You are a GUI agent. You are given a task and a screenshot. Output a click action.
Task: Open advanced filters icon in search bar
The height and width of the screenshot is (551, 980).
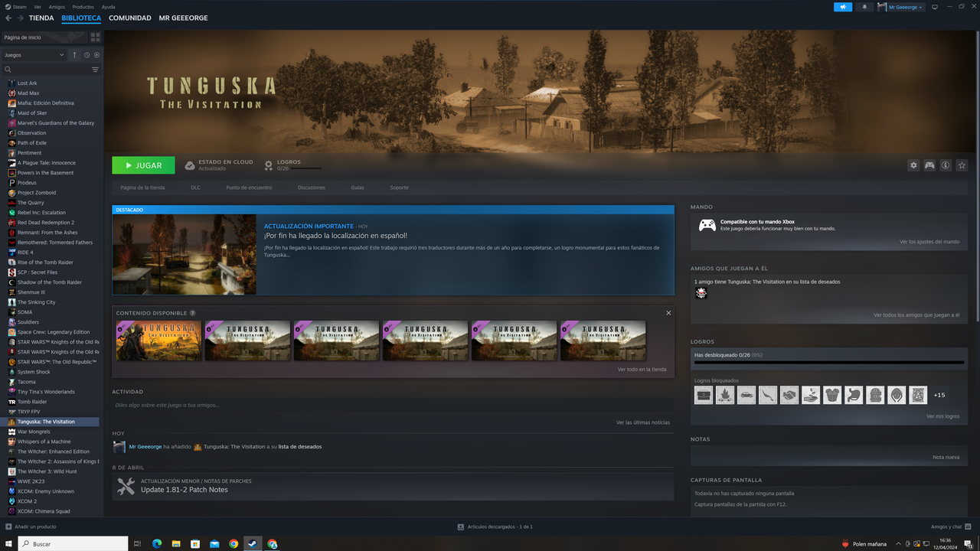[95, 70]
